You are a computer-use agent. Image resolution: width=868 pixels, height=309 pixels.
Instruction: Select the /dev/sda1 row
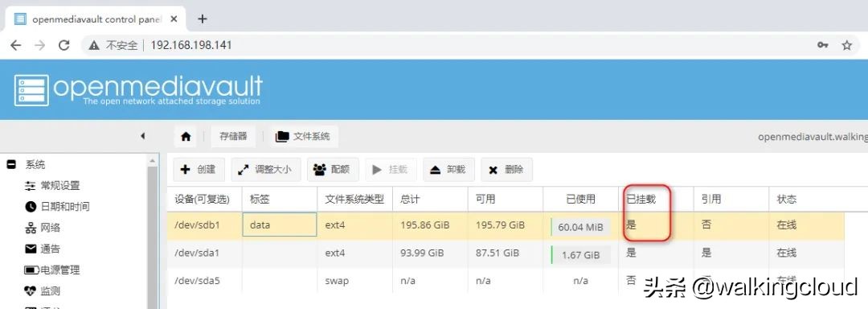506,253
